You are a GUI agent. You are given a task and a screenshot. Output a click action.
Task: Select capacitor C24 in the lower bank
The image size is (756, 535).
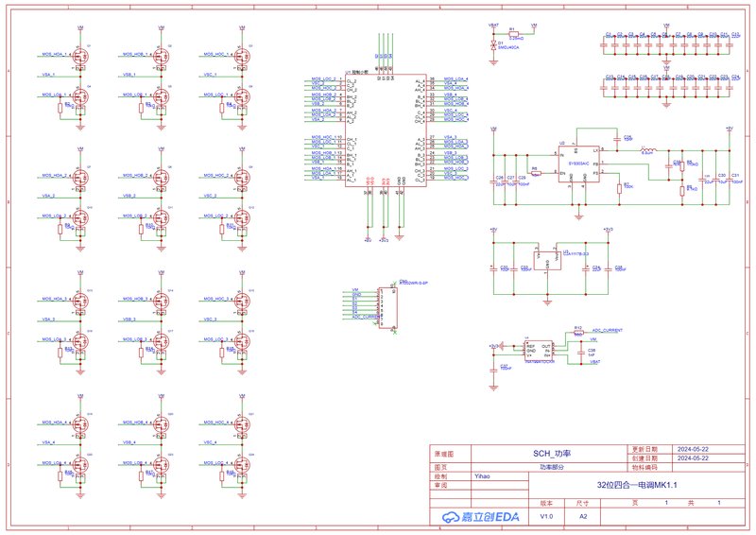pyautogui.click(x=730, y=87)
